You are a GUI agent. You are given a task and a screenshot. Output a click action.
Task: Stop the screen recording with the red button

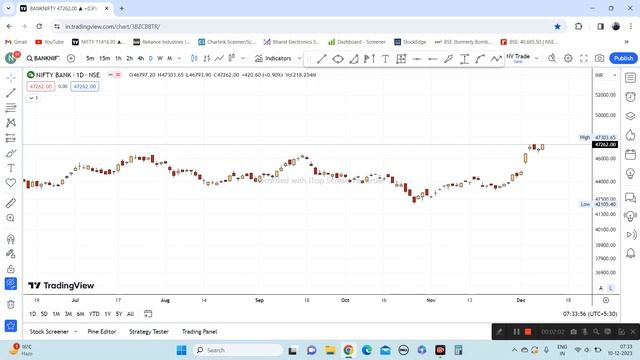point(528,332)
